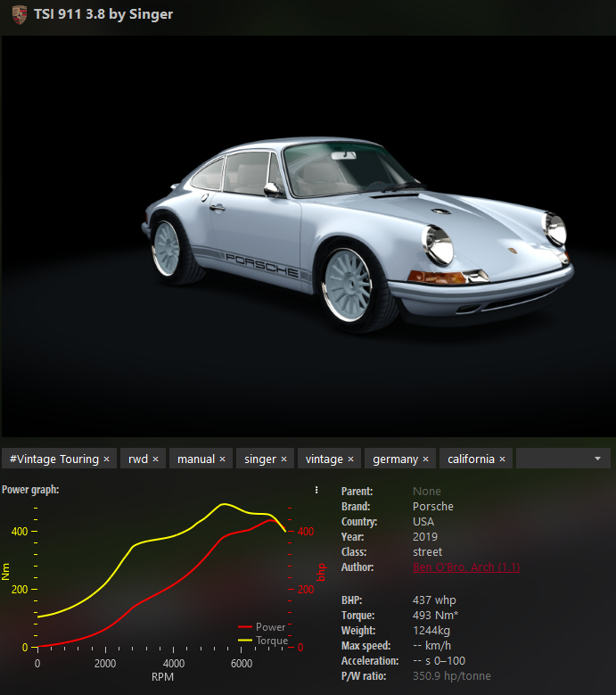Remove the rwd tag
Viewport: 616px width, 695px height.
pyautogui.click(x=155, y=459)
